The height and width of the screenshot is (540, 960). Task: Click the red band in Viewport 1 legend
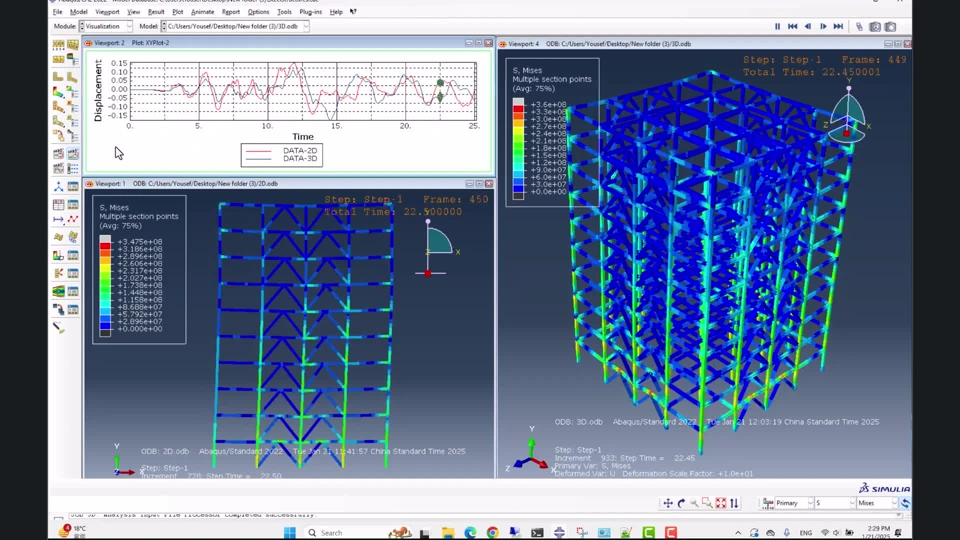pos(105,245)
